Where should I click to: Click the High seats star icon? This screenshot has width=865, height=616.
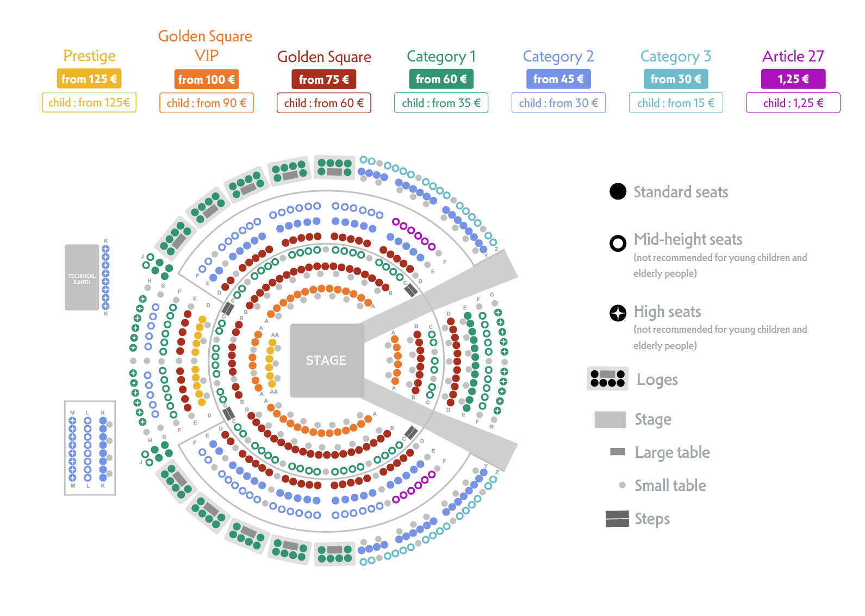click(x=618, y=313)
